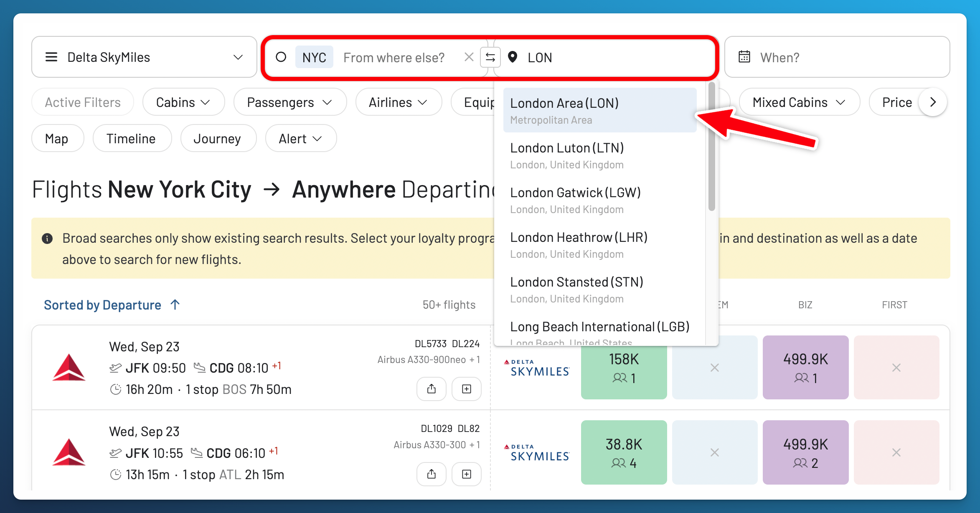Click the calendar icon in When field
This screenshot has width=980, height=513.
(744, 57)
